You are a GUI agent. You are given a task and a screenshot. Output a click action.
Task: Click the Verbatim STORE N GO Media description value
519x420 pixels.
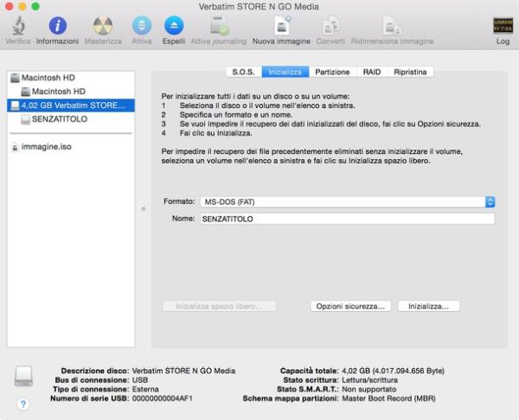(183, 371)
